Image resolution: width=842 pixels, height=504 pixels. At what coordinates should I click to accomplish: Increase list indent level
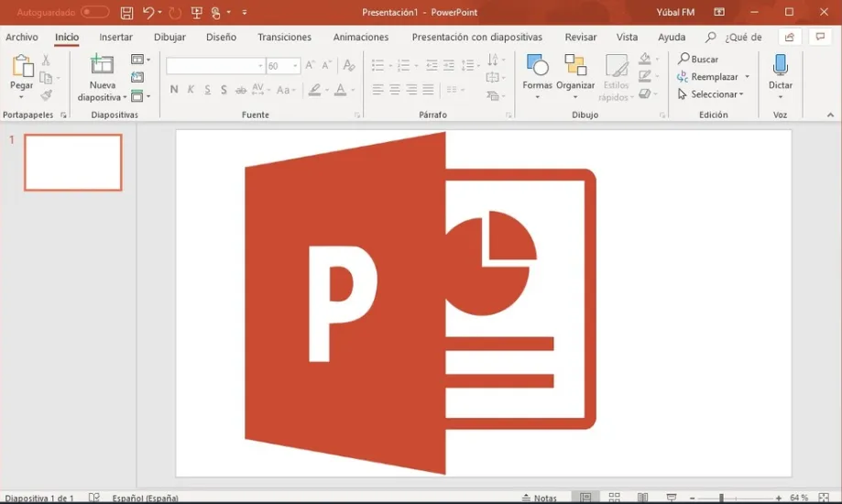coord(448,66)
